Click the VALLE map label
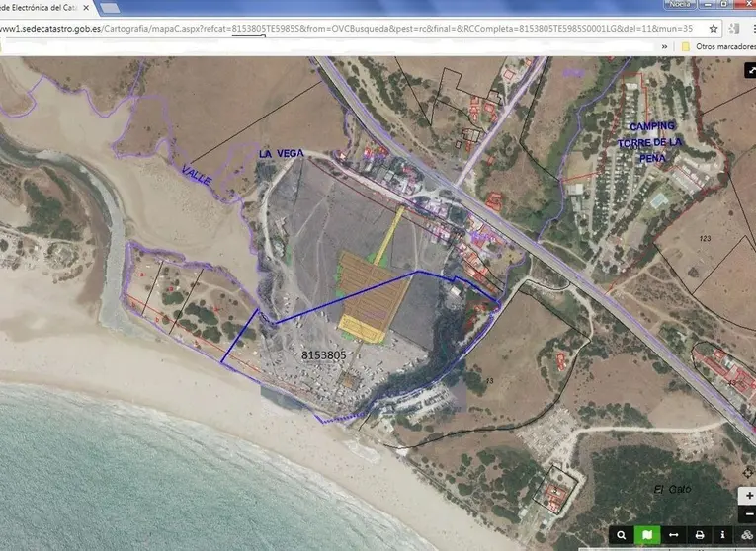 click(198, 176)
